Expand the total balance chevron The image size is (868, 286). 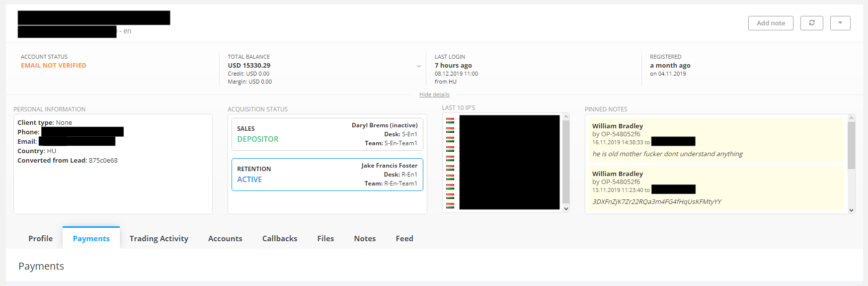point(418,66)
